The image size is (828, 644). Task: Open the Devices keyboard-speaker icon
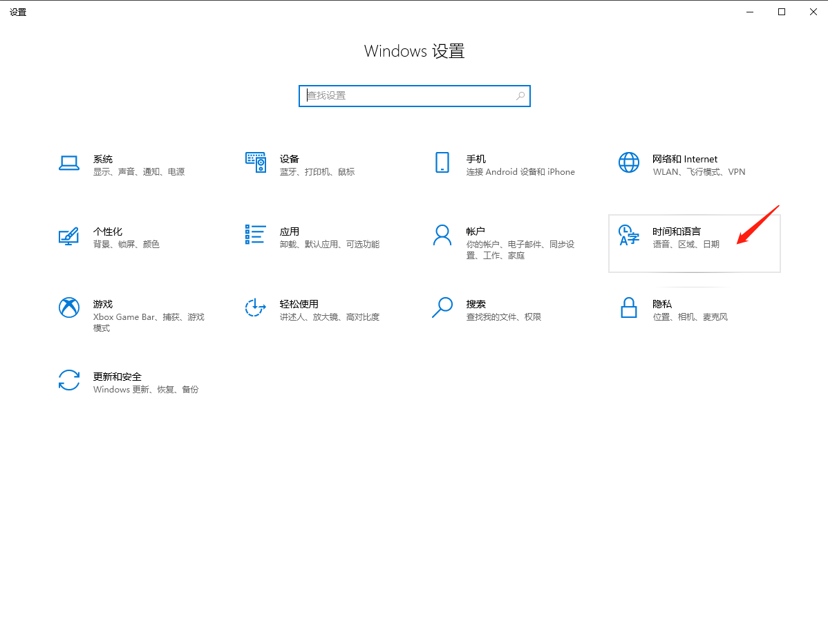pos(256,162)
